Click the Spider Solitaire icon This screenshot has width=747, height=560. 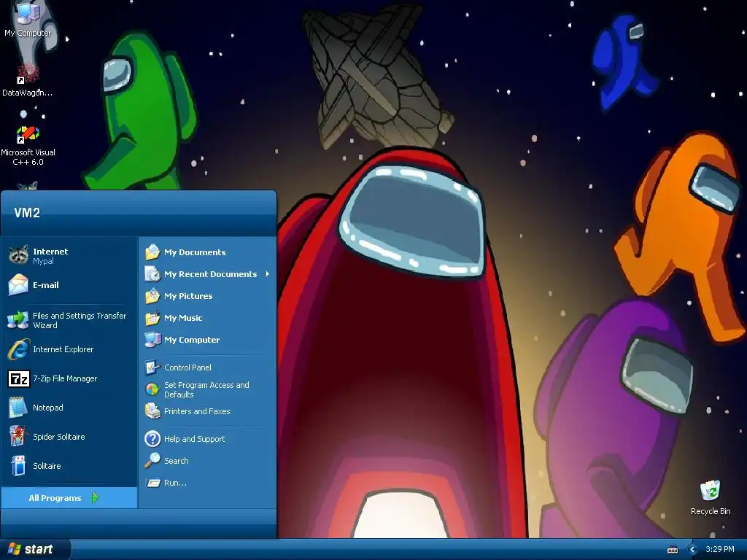pyautogui.click(x=18, y=436)
